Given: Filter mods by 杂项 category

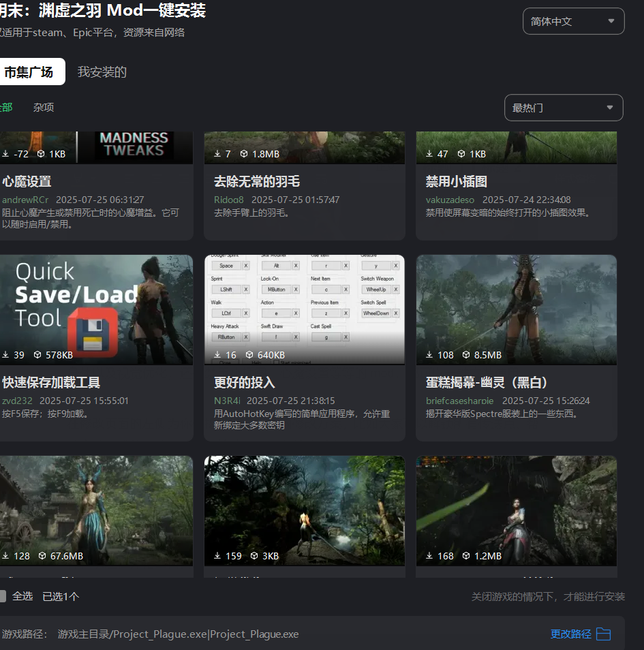Looking at the screenshot, I should 44,108.
